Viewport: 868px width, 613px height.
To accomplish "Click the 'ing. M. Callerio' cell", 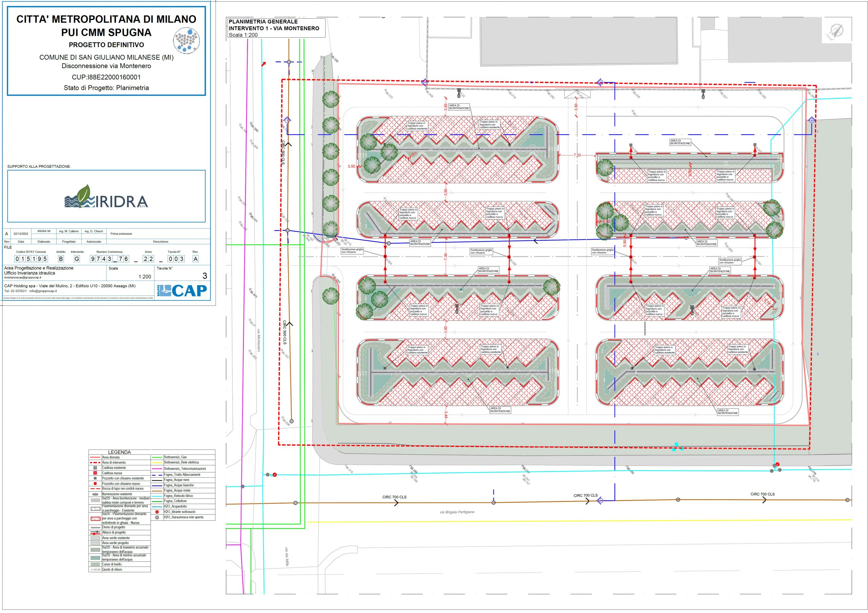I will [69, 231].
